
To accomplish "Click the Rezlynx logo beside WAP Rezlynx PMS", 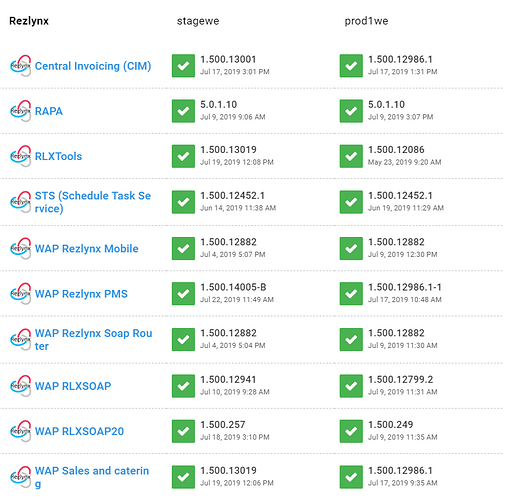I will [x=21, y=294].
